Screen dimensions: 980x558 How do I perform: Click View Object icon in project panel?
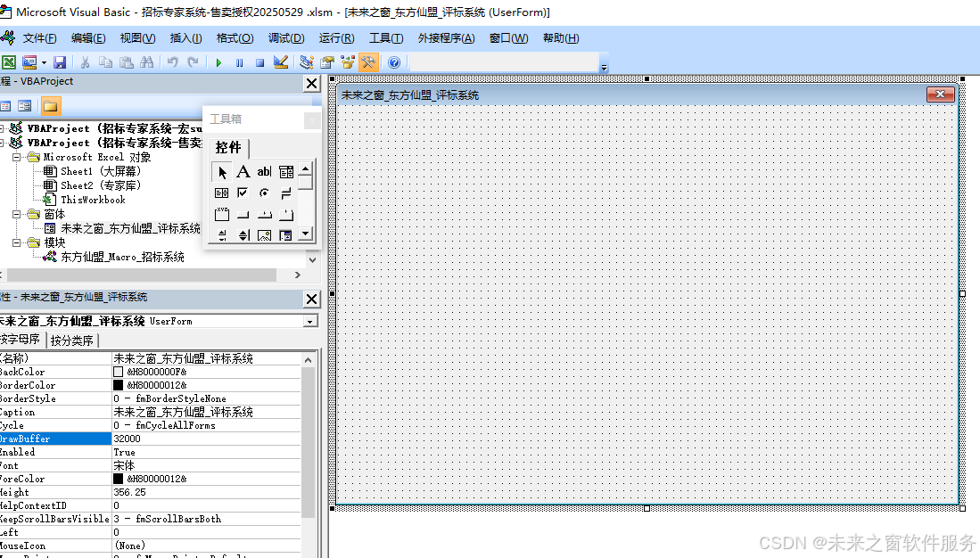click(24, 106)
